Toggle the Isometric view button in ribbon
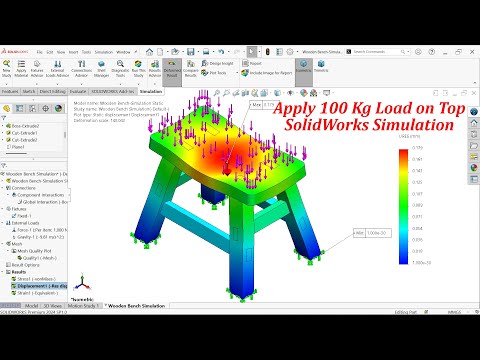Viewport: 480px width, 360px height. click(x=303, y=66)
